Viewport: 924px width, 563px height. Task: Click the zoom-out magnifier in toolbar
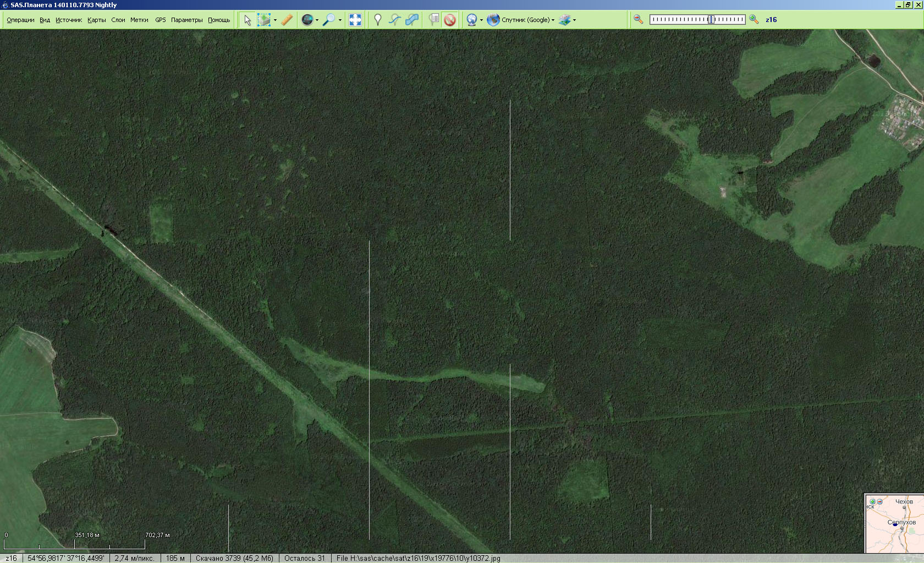click(638, 19)
